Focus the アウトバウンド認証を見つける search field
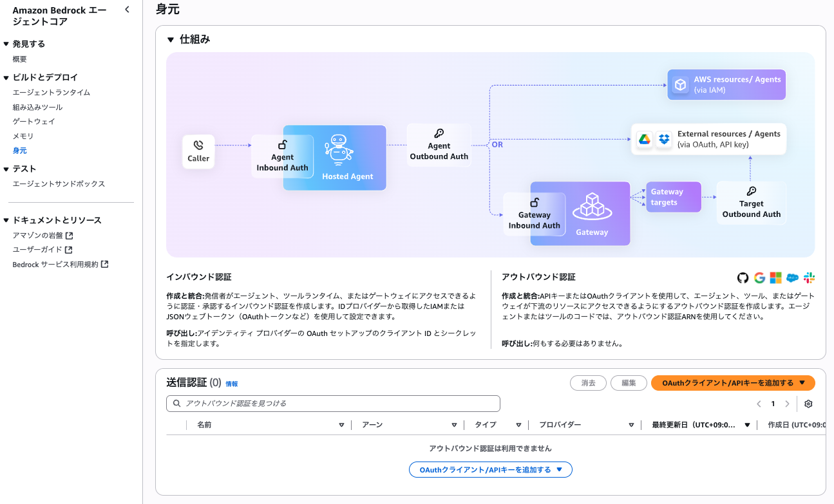834x504 pixels. (x=333, y=404)
